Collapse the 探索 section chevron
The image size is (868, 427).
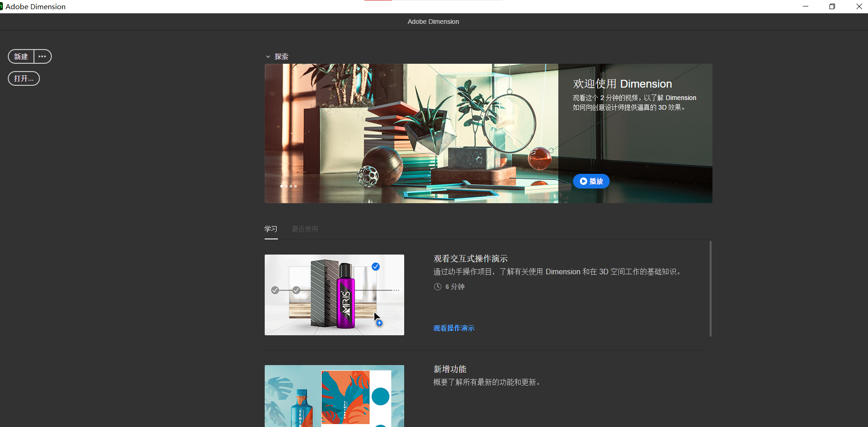(x=268, y=57)
